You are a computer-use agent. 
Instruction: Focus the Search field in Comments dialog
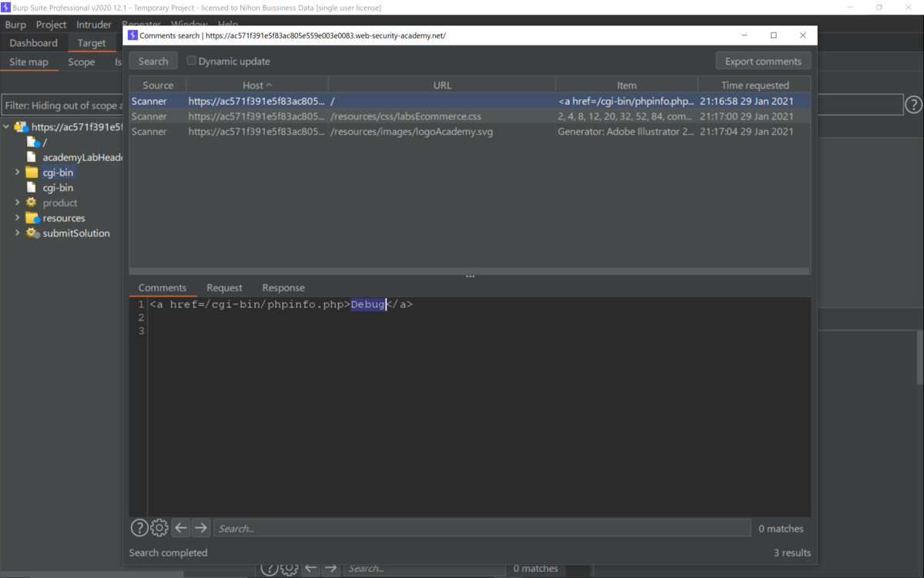482,528
